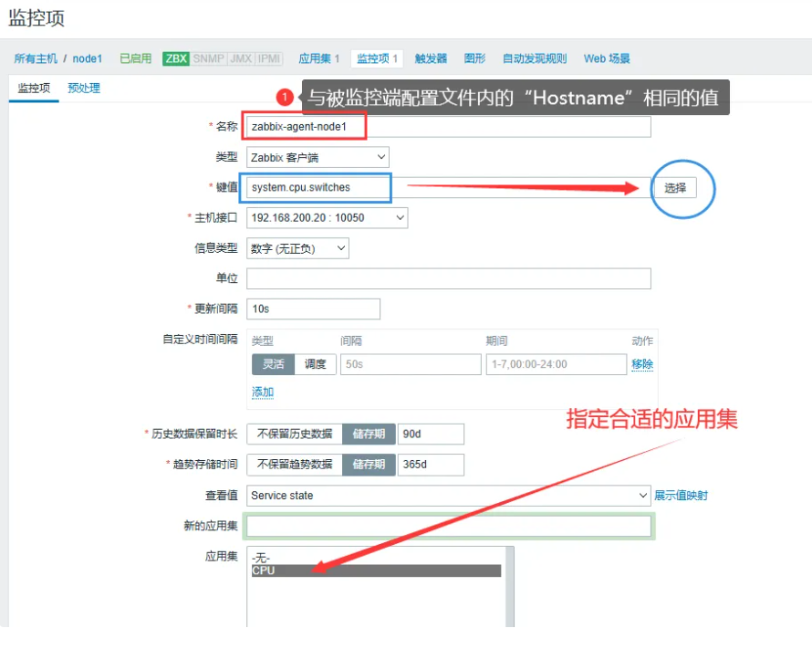The height and width of the screenshot is (670, 812).
Task: Click the ZBX agent status badge
Action: click(176, 58)
